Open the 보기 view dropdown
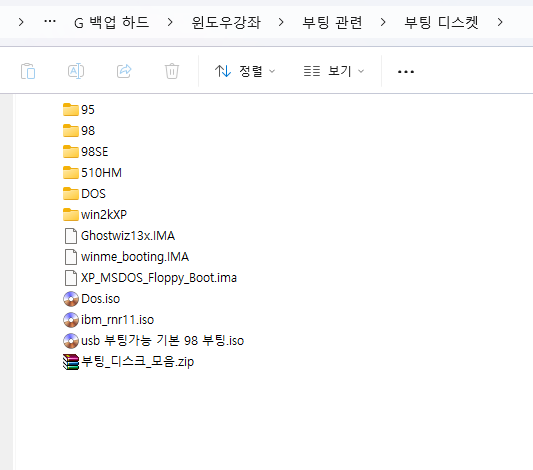533x470 pixels. pos(334,71)
